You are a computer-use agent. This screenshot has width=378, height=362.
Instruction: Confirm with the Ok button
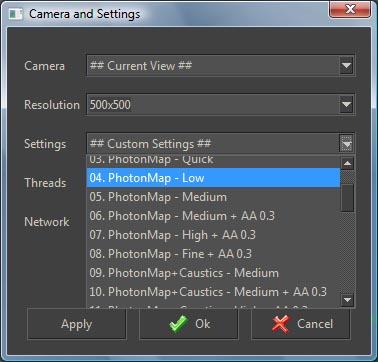pyautogui.click(x=189, y=324)
